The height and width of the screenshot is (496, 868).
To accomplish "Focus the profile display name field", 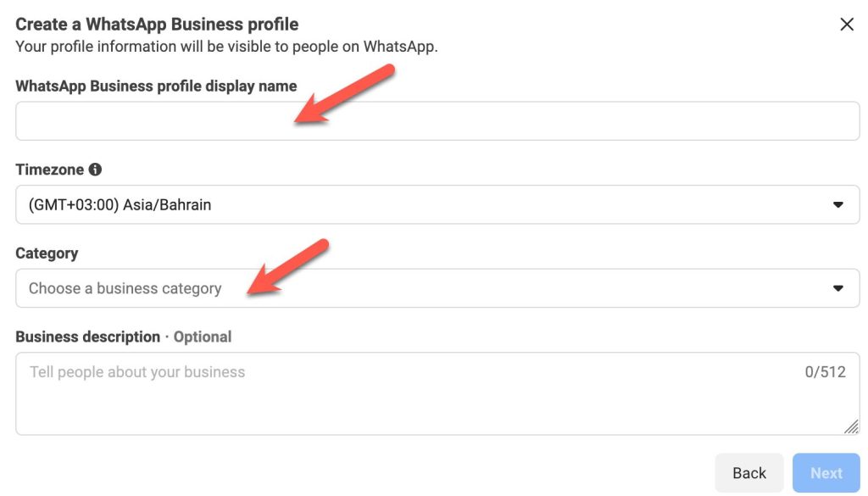I will 437,120.
